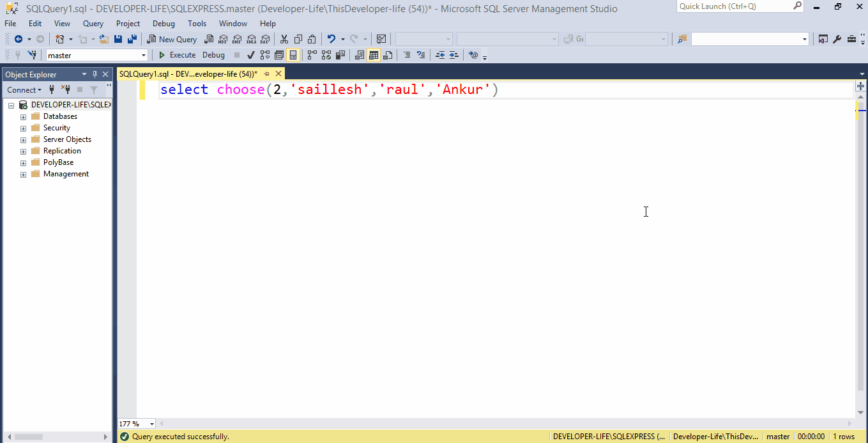Expand the Replication folder
The image size is (868, 443).
click(23, 152)
